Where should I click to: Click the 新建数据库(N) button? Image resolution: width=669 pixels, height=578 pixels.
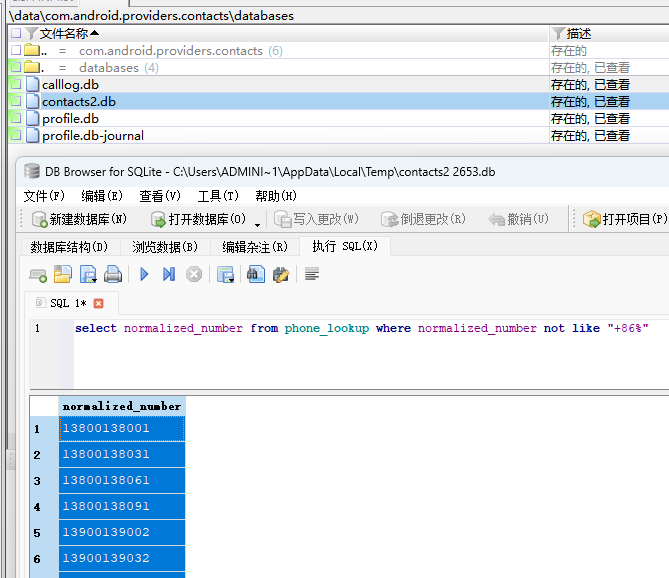click(x=79, y=219)
